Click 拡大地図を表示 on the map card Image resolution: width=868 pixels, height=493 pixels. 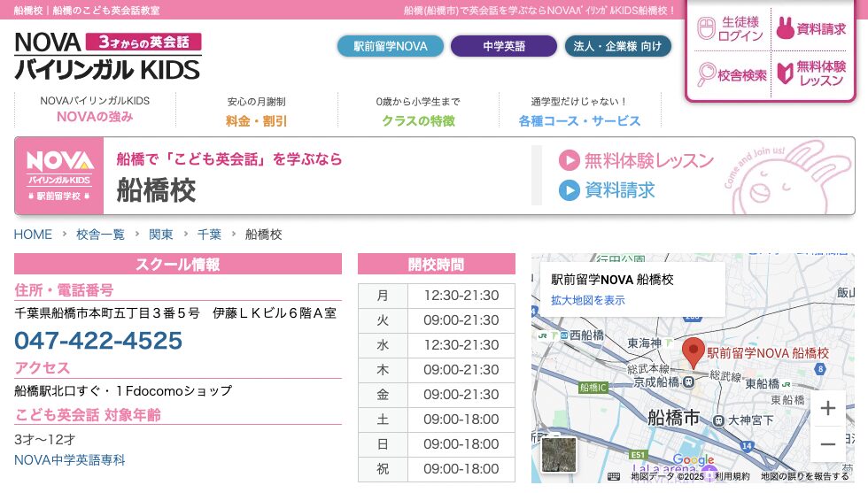click(x=588, y=300)
